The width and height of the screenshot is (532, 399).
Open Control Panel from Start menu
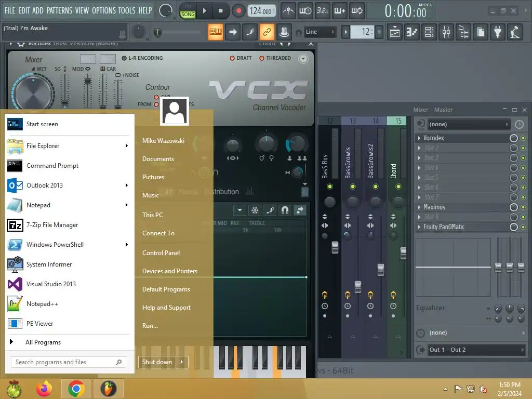(161, 253)
